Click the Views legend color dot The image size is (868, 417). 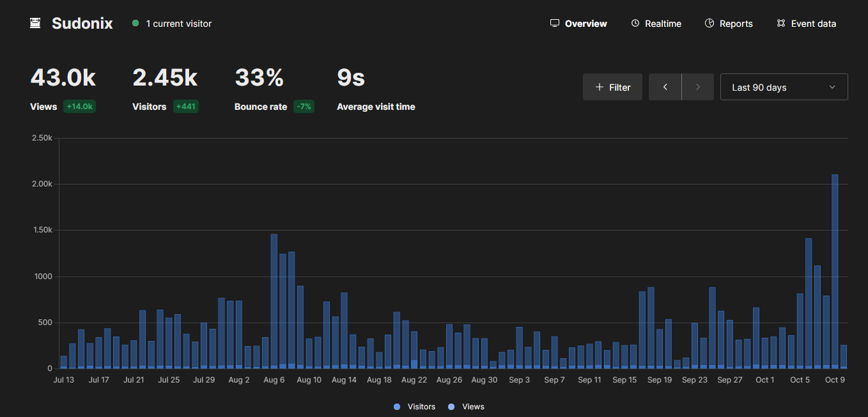[x=452, y=407]
